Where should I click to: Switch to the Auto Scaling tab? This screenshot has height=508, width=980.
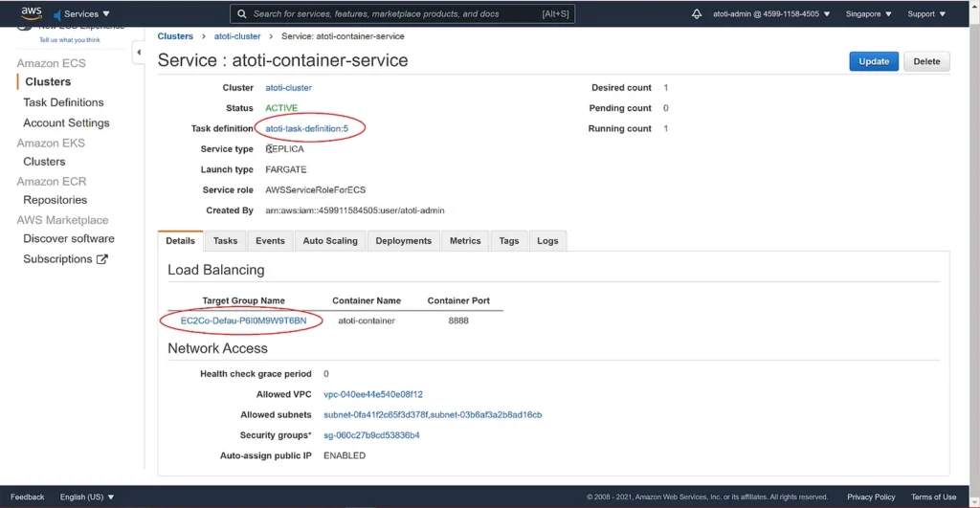[330, 240]
